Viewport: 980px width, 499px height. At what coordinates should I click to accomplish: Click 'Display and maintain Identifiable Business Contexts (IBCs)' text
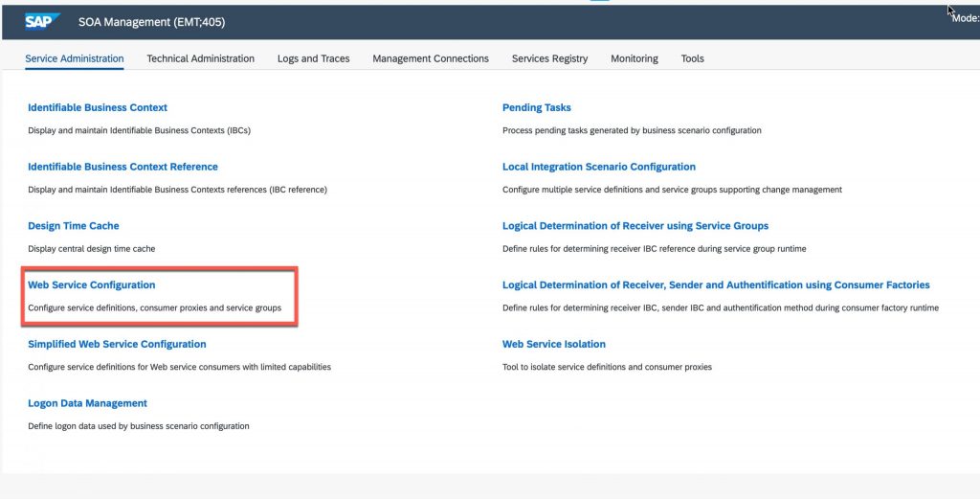tap(140, 130)
